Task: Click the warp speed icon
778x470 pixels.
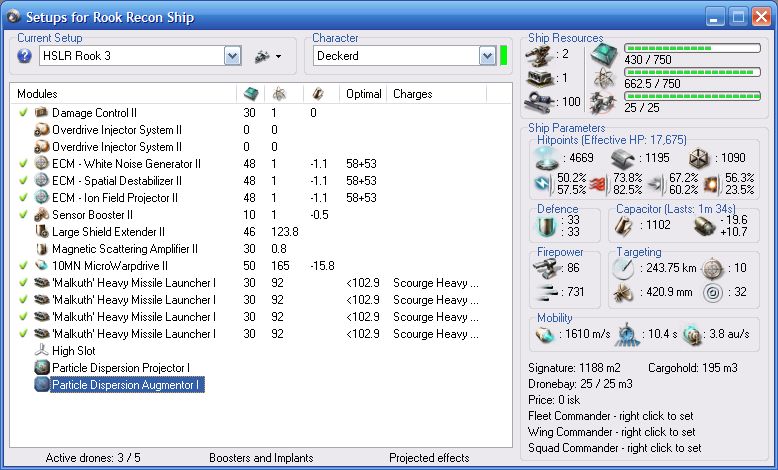Action: (x=692, y=335)
